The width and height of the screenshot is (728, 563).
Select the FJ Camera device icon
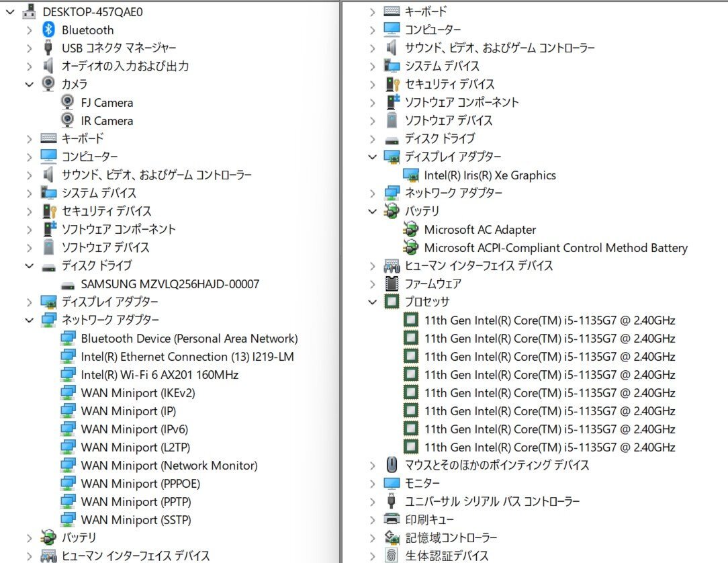click(x=67, y=101)
